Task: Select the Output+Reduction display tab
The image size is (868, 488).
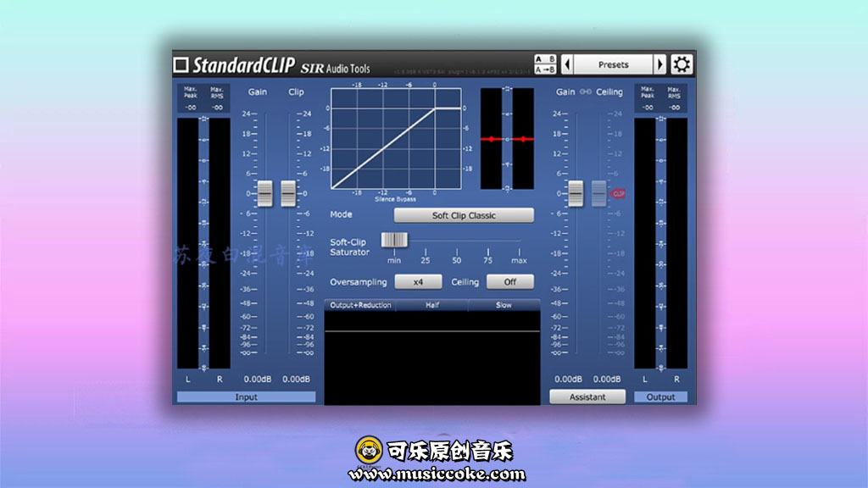Action: 360,305
